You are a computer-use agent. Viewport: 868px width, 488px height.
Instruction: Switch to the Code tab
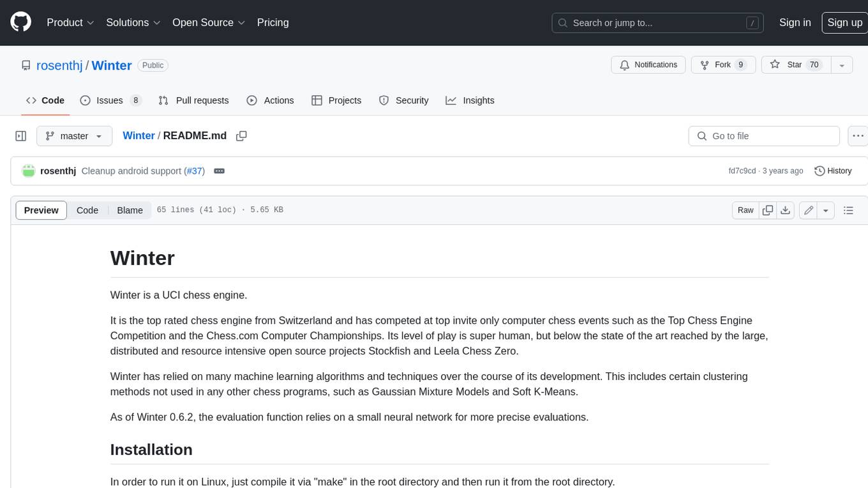(45, 100)
